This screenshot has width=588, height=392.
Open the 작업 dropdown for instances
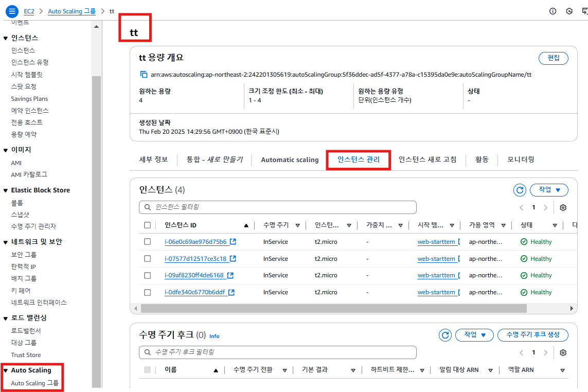(x=549, y=190)
